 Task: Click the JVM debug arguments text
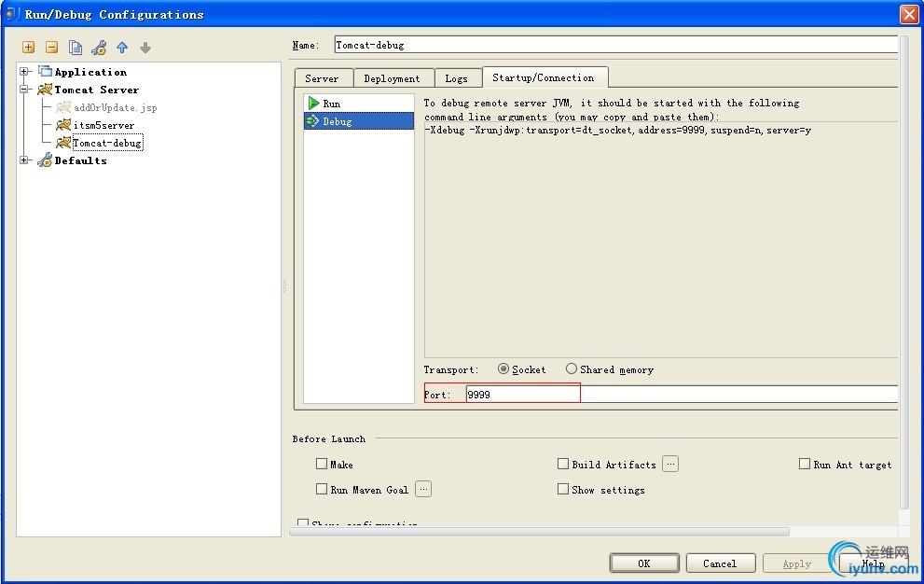[617, 130]
